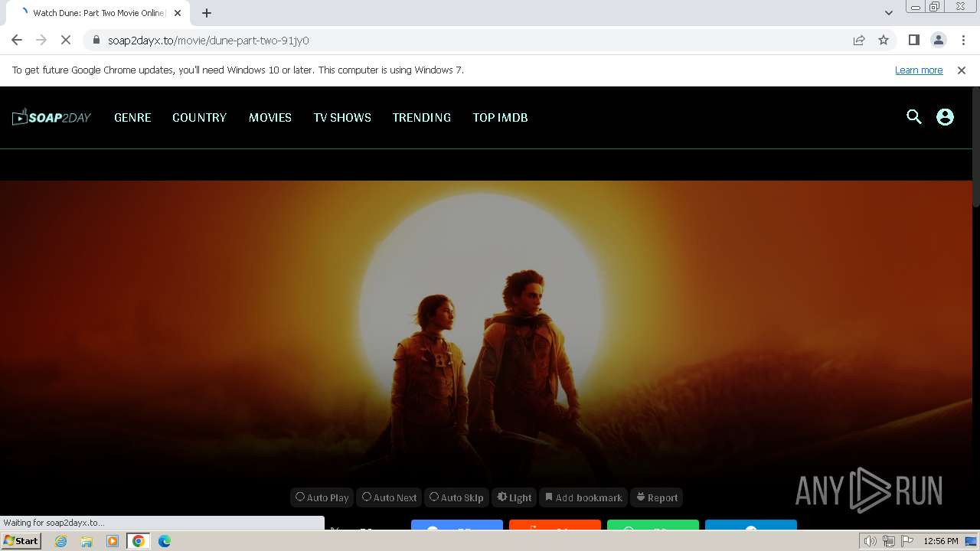The height and width of the screenshot is (551, 980).
Task: Go back to previous page
Action: [17, 40]
